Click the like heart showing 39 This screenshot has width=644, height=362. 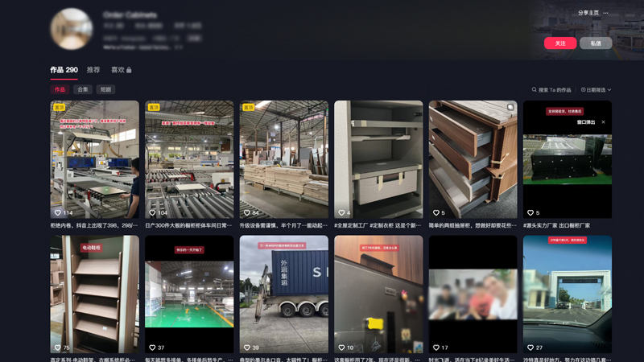[247, 348]
